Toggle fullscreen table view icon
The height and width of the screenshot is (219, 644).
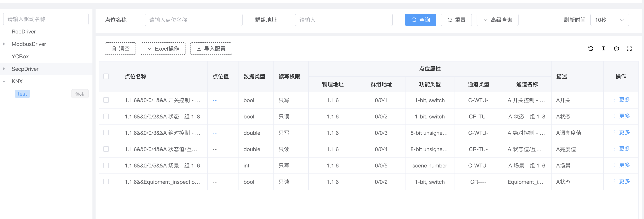click(629, 49)
